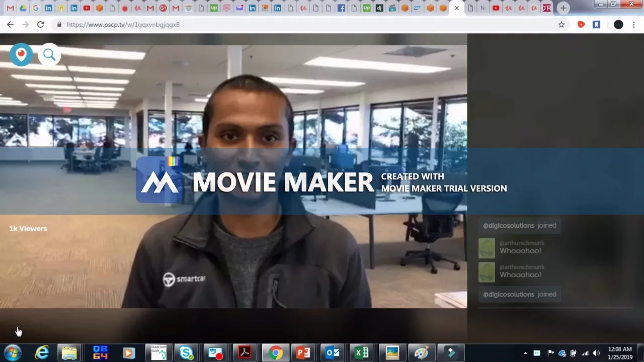The image size is (644, 362).
Task: Open Windows Explorer from the taskbar
Action: 69,353
